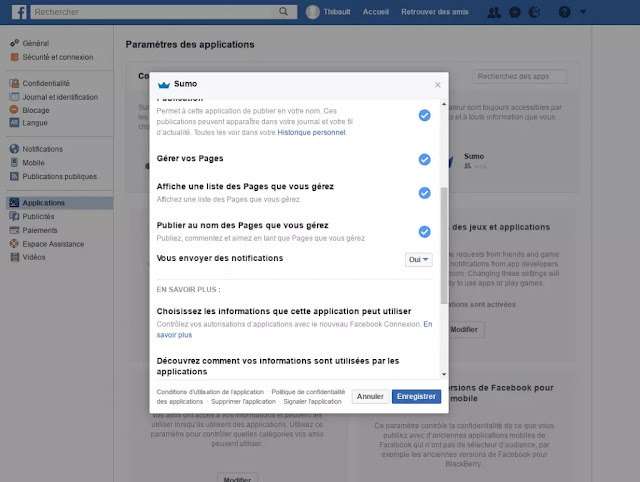
Task: Open Thibault profile name link
Action: [337, 12]
